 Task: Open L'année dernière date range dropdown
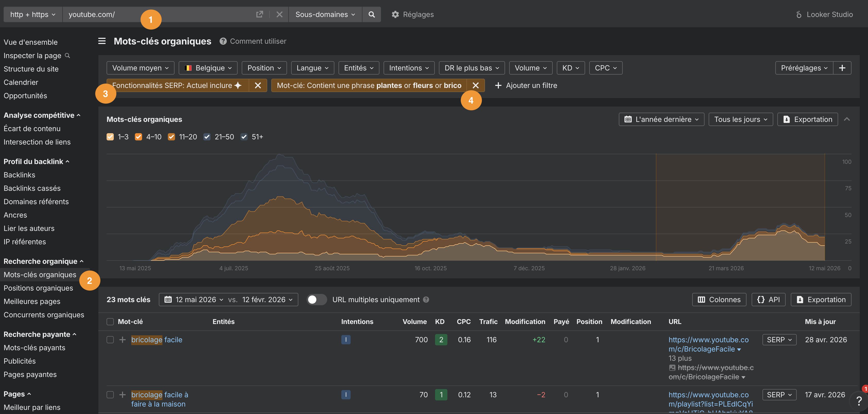tap(662, 120)
